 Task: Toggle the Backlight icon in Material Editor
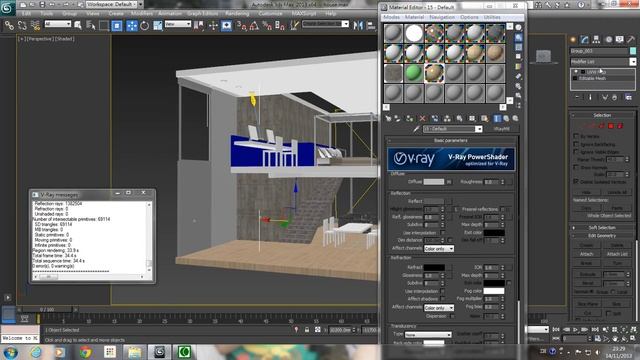pos(518,37)
